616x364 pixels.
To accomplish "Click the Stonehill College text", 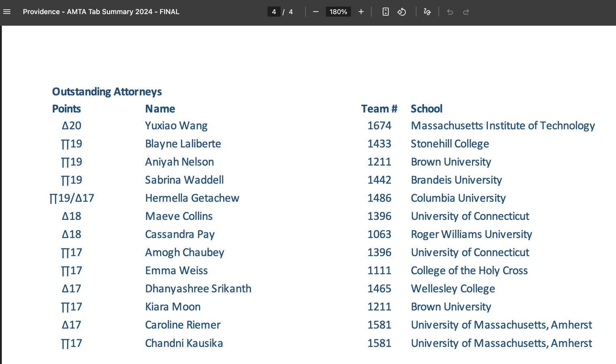I will [450, 144].
